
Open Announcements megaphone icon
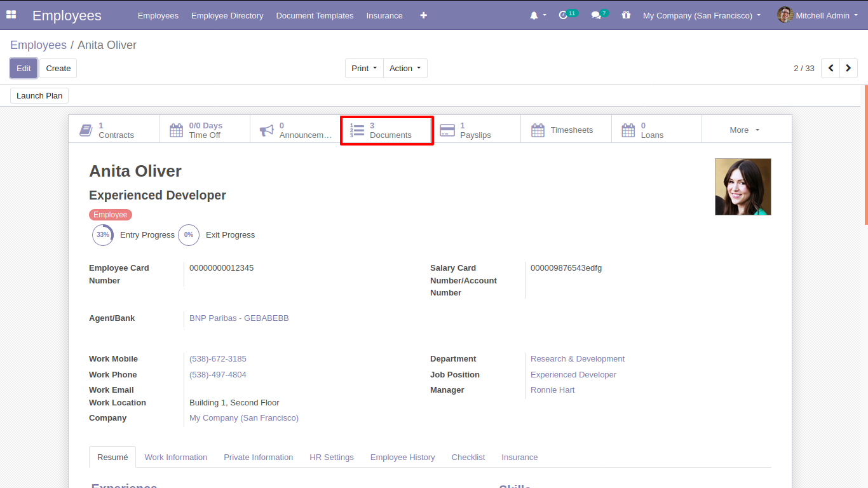[267, 130]
